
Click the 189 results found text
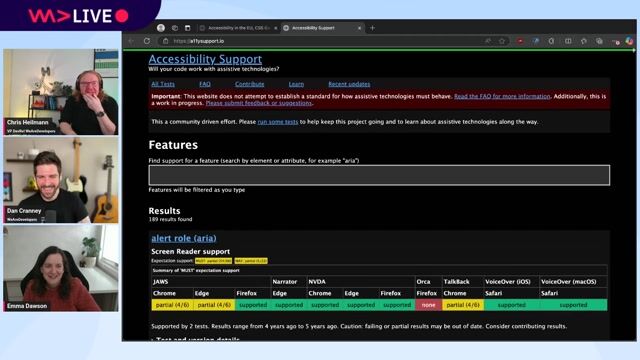(x=170, y=219)
